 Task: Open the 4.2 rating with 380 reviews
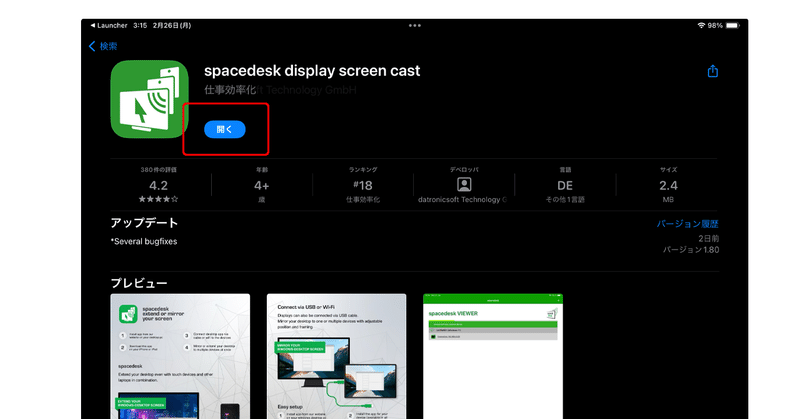pos(159,185)
